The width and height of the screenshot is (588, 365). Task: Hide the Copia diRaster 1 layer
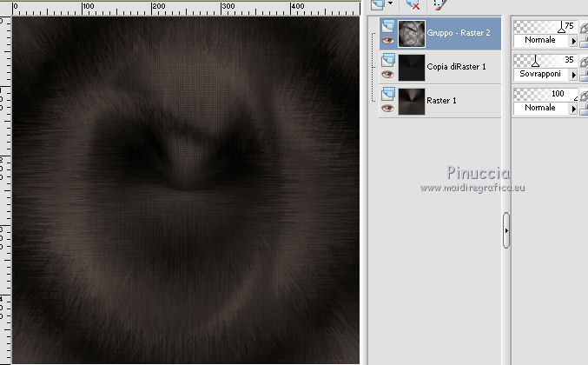387,74
